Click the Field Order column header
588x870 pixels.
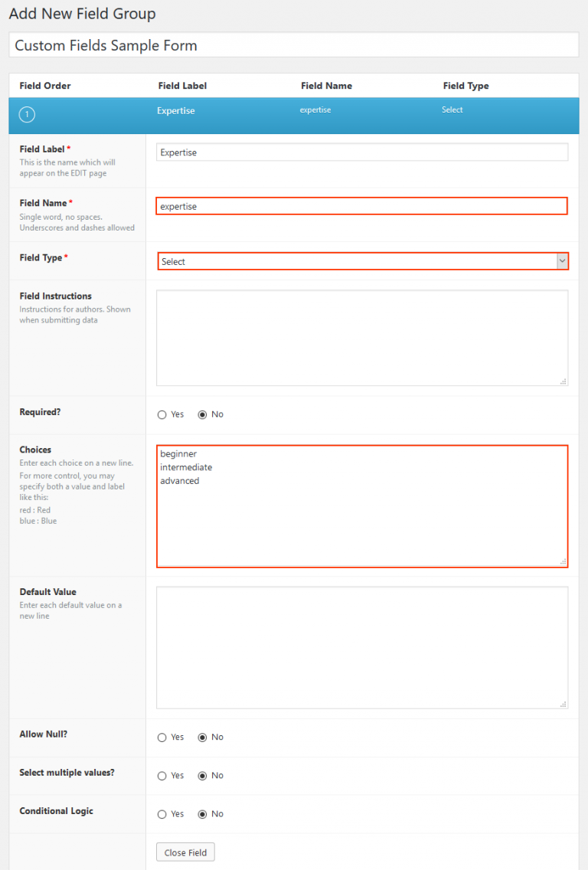click(x=46, y=85)
